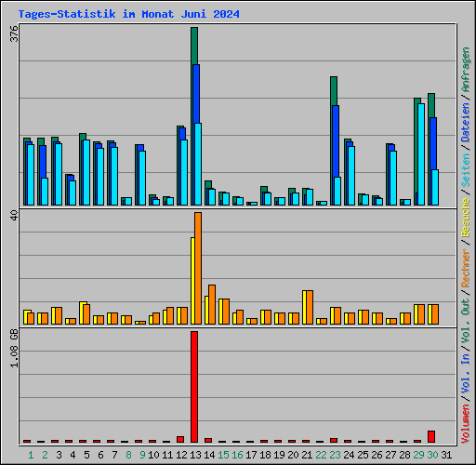Click the cyan "Seiten" legend label

[x=466, y=169]
